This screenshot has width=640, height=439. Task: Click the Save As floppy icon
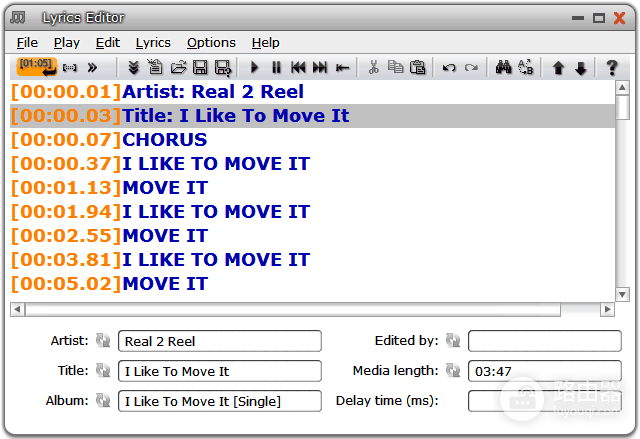223,68
